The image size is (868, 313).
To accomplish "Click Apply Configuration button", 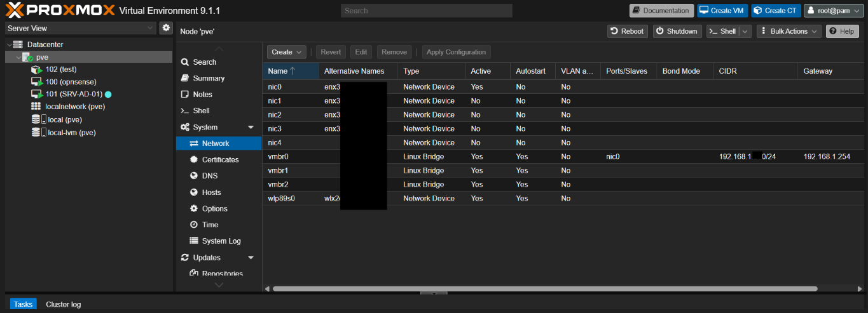I will click(456, 52).
